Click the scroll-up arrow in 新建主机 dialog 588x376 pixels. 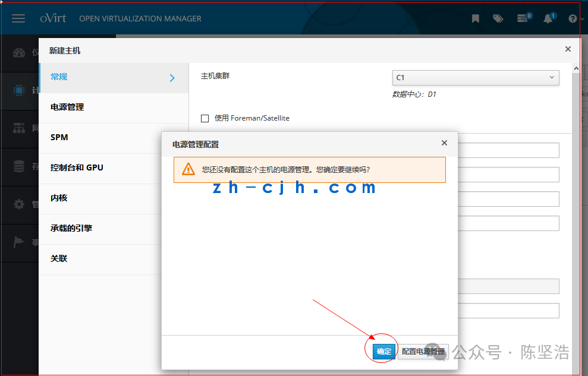point(576,68)
